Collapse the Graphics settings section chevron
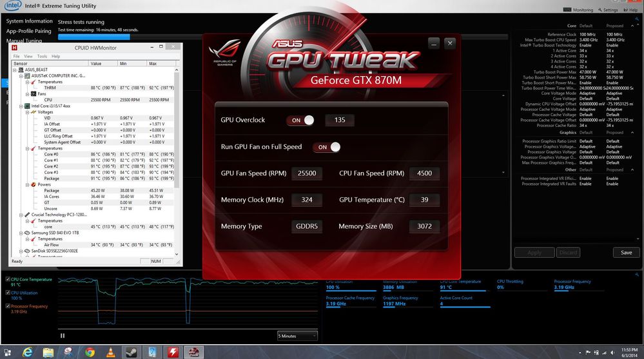The width and height of the screenshot is (644, 359). (632, 132)
